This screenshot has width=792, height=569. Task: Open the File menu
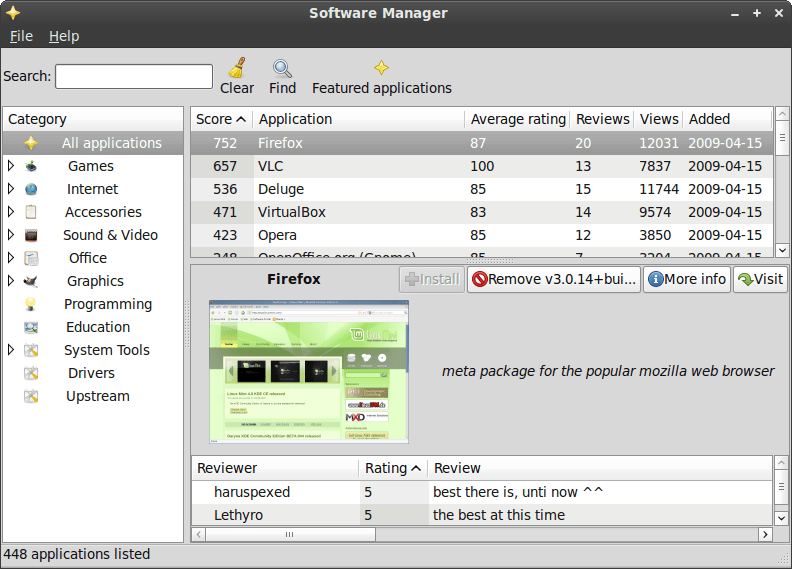[x=21, y=36]
